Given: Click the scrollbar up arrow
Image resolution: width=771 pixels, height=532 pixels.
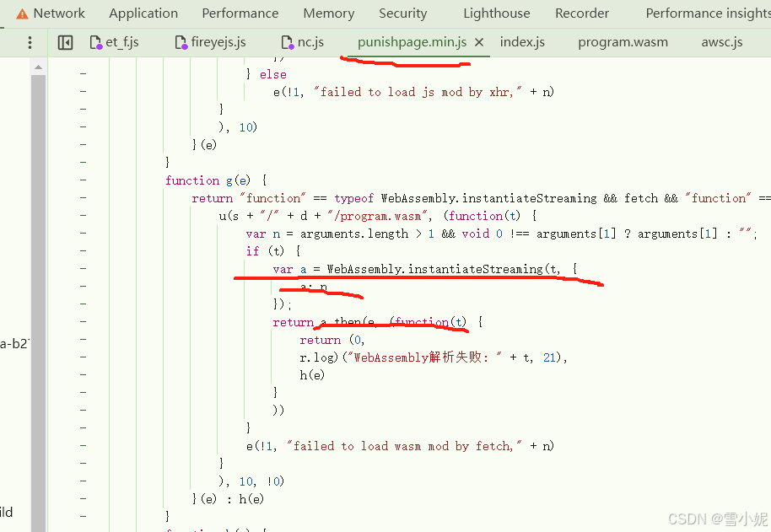Looking at the screenshot, I should tap(38, 67).
